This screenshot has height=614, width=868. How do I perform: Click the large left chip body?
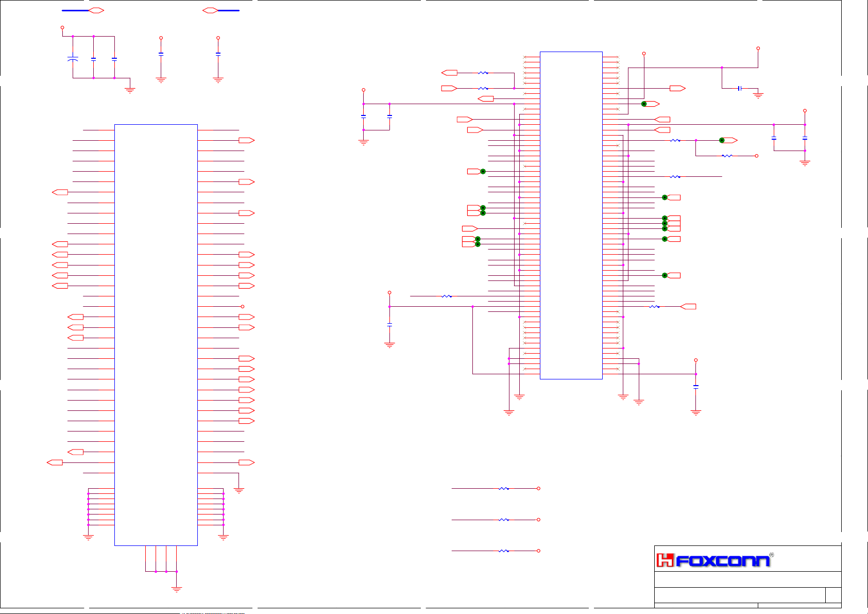[x=156, y=335]
